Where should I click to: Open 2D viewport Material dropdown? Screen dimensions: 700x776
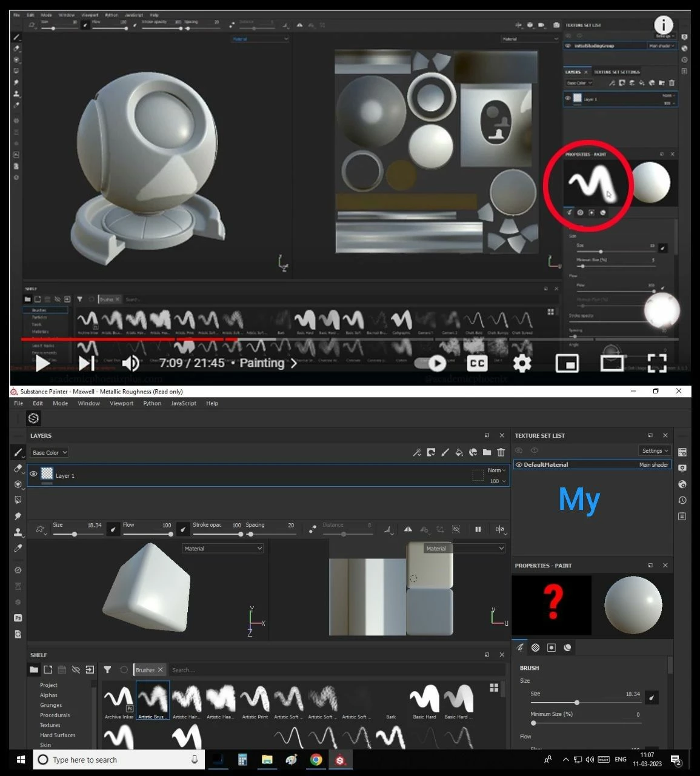[x=465, y=549]
